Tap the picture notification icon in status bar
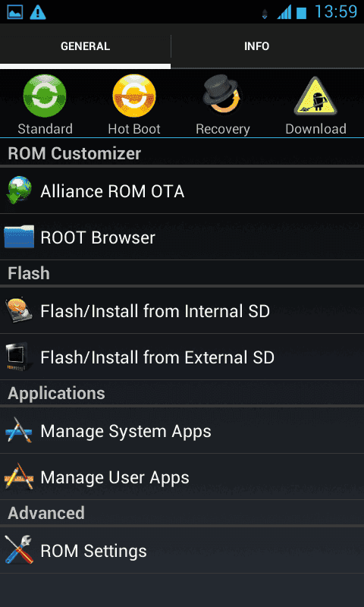 pos(14,12)
